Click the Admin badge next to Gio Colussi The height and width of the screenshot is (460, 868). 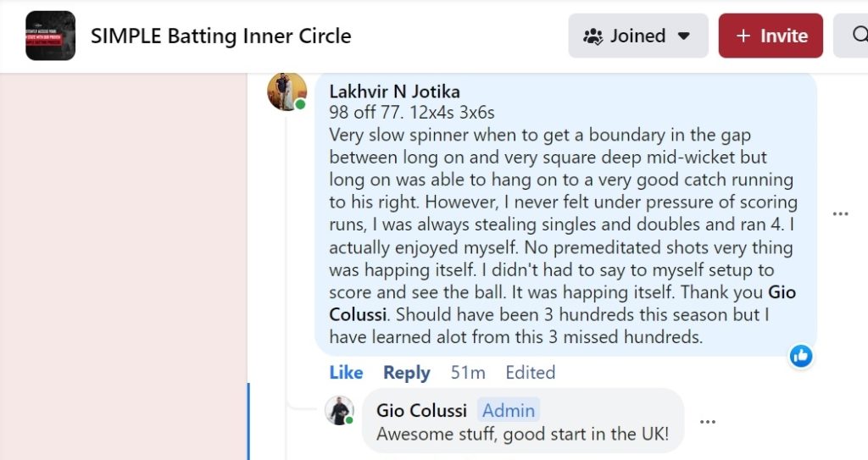[x=509, y=411]
